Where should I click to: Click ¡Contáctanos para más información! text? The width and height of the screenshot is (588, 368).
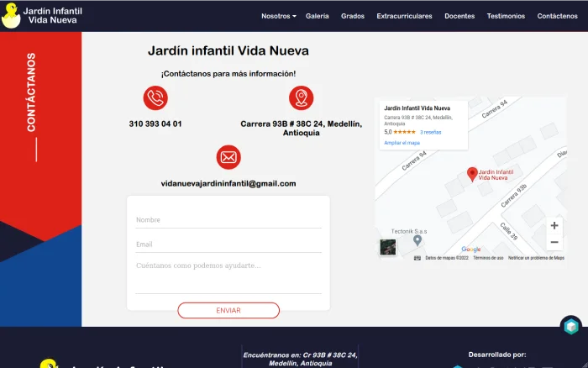(228, 74)
